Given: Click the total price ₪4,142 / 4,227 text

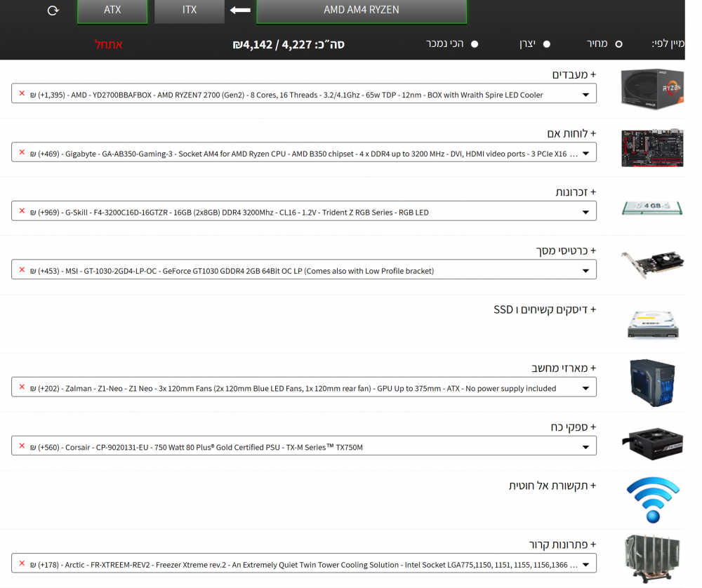Looking at the screenshot, I should tap(289, 45).
